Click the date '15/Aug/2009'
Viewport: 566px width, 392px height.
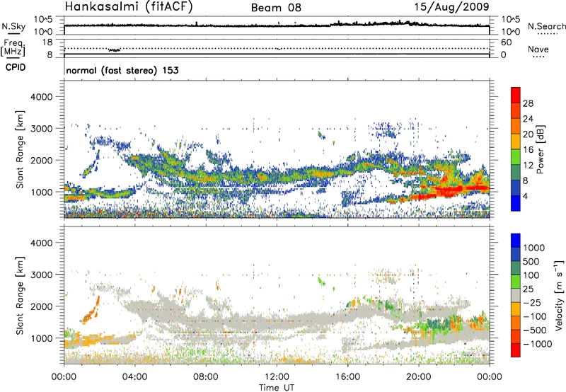pos(451,6)
